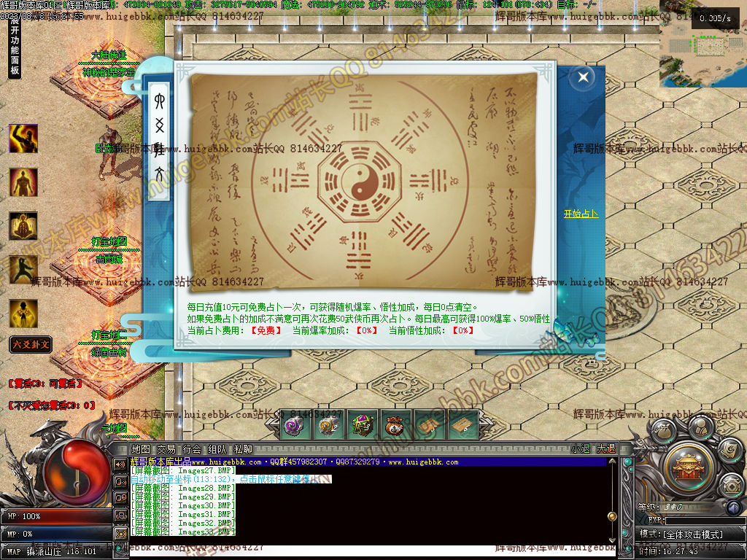Viewport: 747px width, 560px height.
Task: Toggle the speaker chat channel button
Action: tap(120, 464)
